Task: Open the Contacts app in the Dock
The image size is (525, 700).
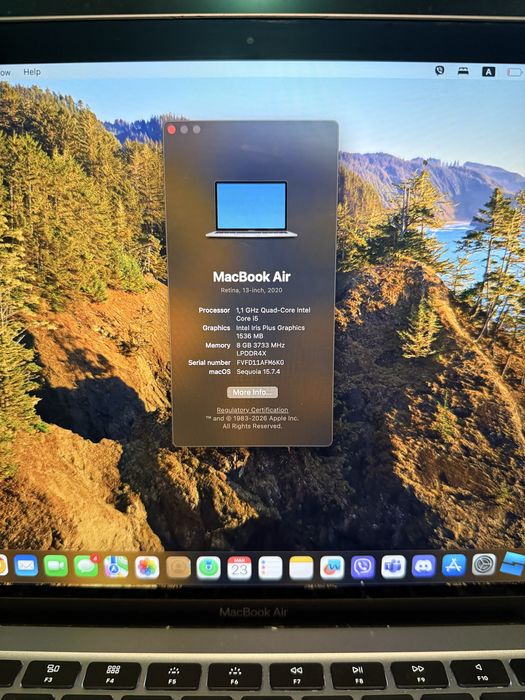Action: pos(178,568)
